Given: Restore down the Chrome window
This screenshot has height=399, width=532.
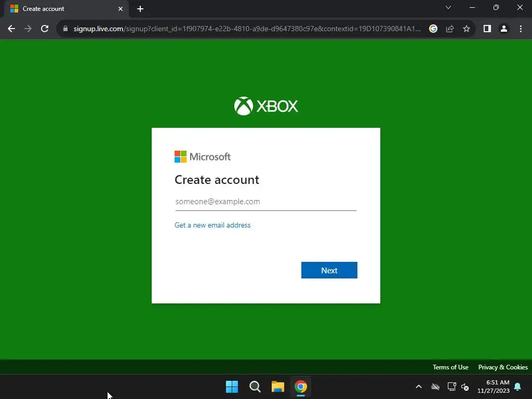Looking at the screenshot, I should 496,7.
